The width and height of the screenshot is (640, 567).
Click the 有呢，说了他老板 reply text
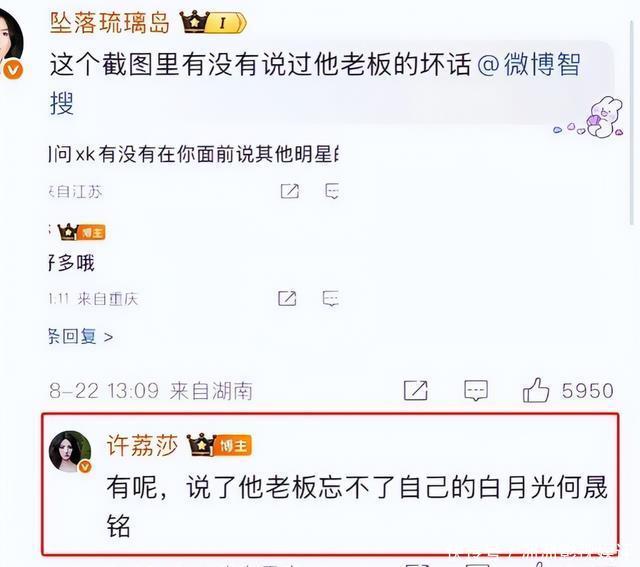[358, 506]
